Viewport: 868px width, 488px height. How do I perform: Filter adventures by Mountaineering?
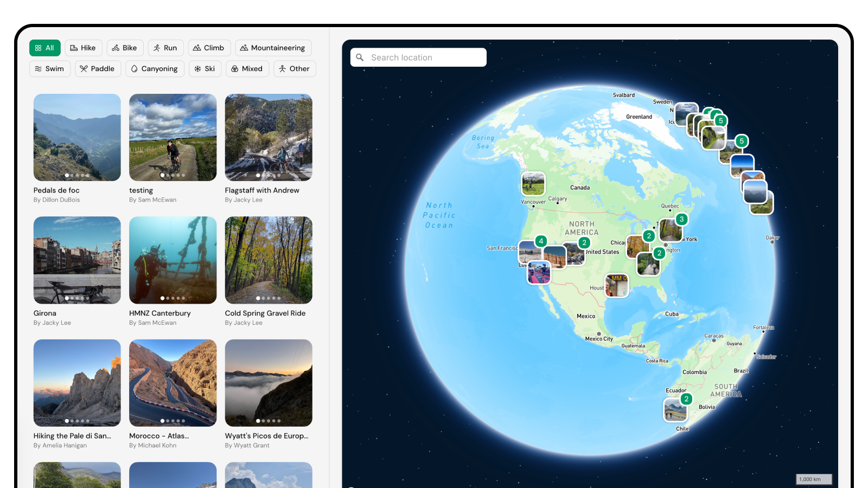[273, 48]
